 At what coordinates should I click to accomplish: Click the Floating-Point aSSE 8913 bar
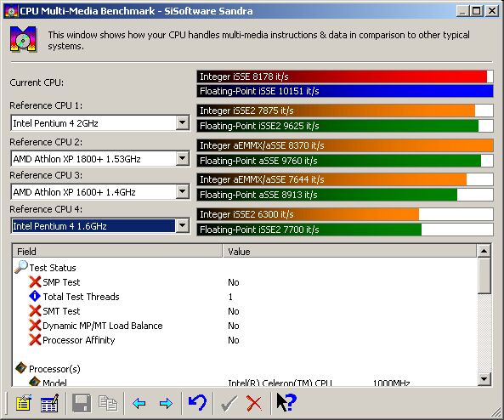tap(345, 195)
